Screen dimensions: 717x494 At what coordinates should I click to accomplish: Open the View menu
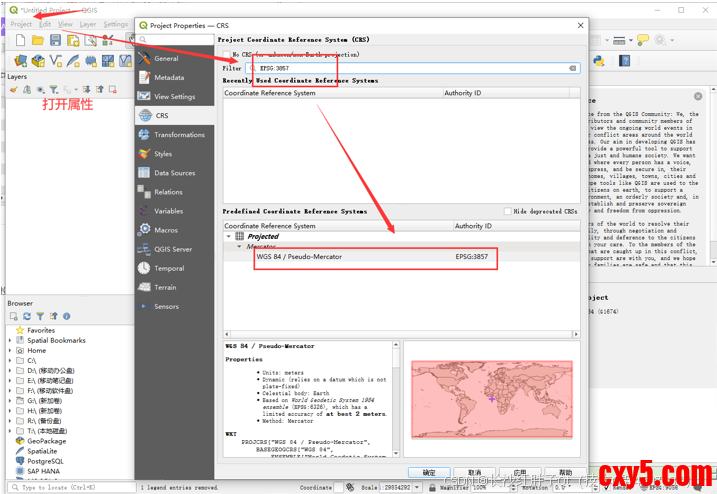pos(65,24)
